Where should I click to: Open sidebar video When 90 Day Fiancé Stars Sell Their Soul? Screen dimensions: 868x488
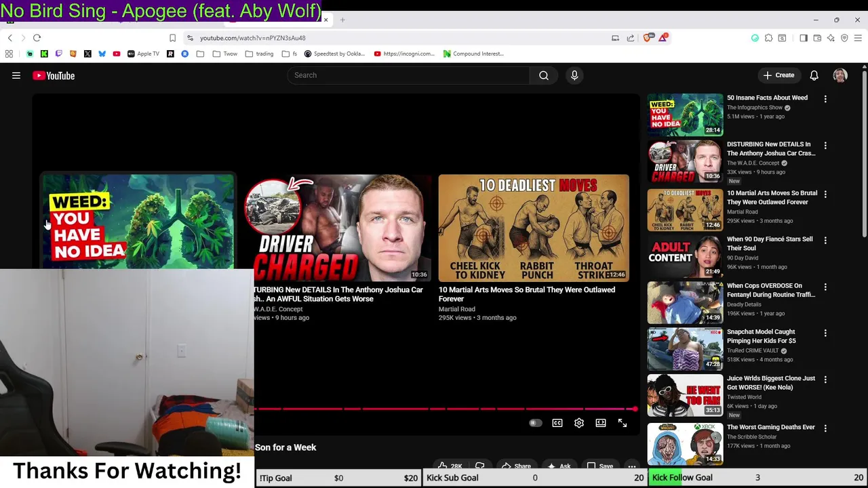(x=770, y=243)
